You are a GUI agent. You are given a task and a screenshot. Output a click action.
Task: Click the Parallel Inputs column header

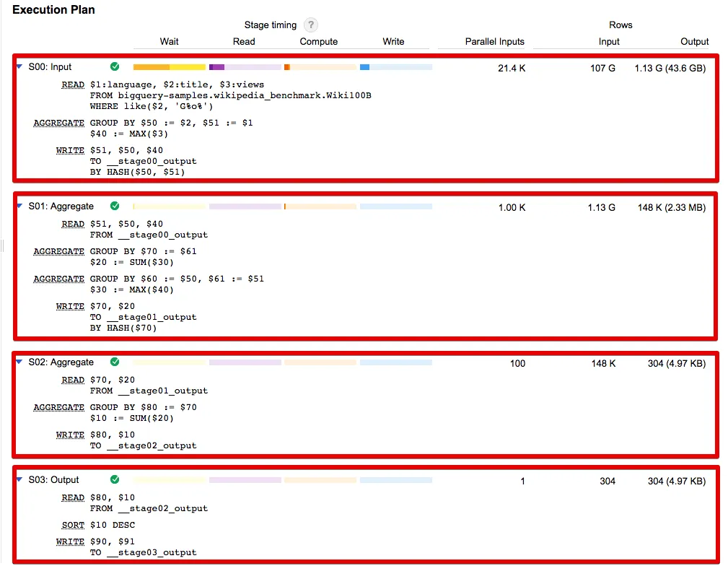click(x=494, y=41)
